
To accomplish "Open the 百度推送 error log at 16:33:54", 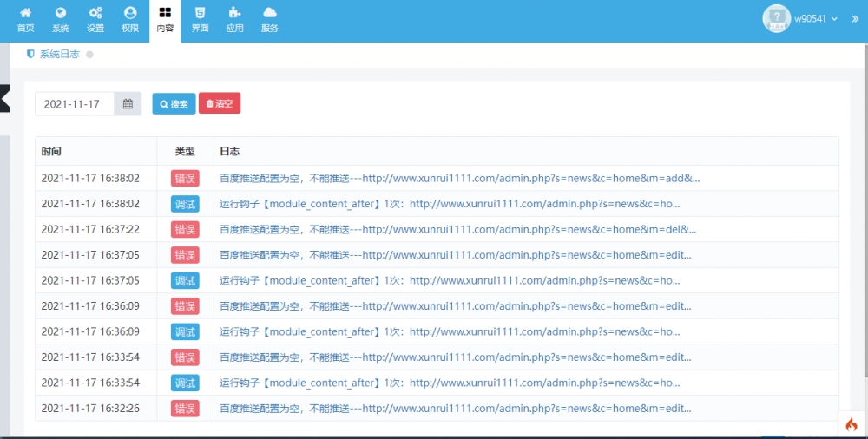I will pyautogui.click(x=455, y=357).
